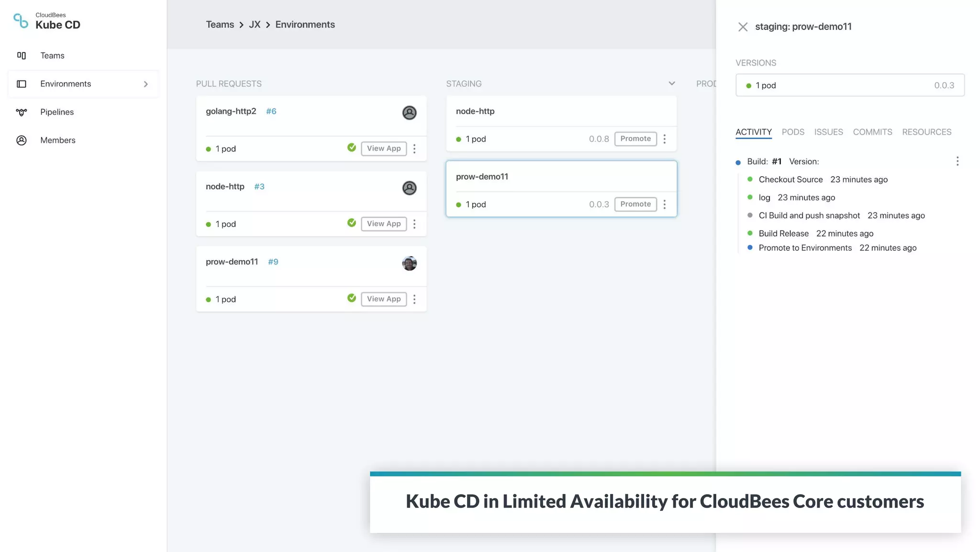Go to Teams breadcrumb
Screen dimensions: 980x552
coord(220,24)
